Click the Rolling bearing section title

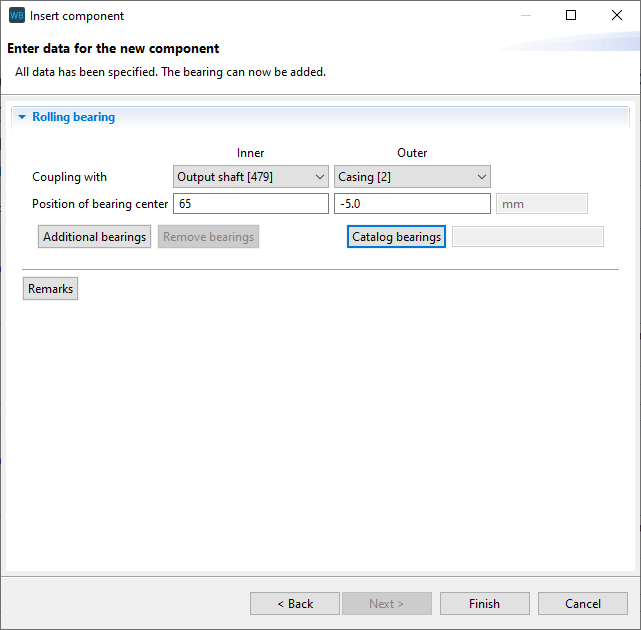pos(73,117)
